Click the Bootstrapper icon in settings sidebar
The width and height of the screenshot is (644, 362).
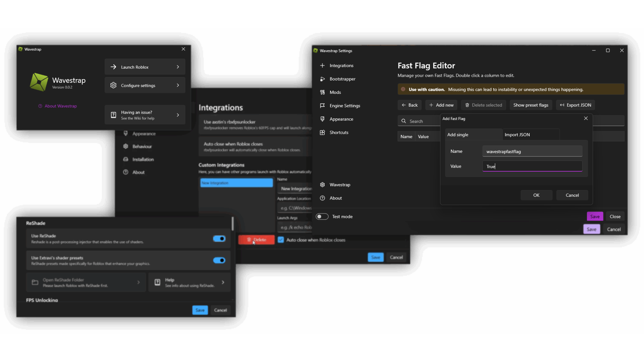(322, 79)
